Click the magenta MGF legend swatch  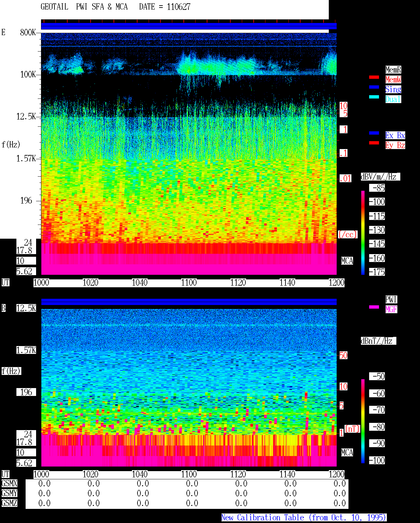tap(374, 307)
